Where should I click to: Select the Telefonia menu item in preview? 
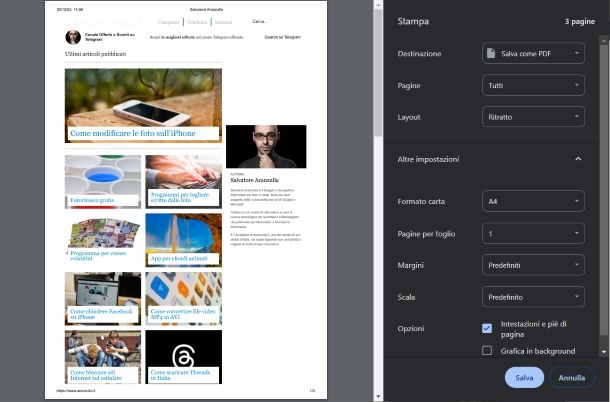(197, 22)
